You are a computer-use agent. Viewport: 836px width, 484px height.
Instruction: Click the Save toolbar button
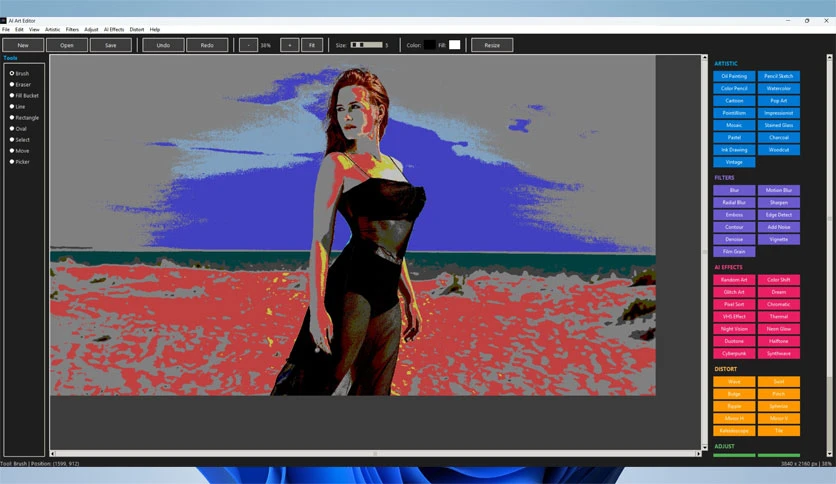pos(110,45)
